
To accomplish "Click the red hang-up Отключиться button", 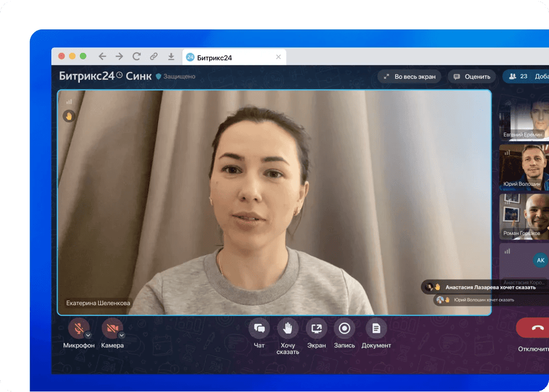I will point(533,328).
